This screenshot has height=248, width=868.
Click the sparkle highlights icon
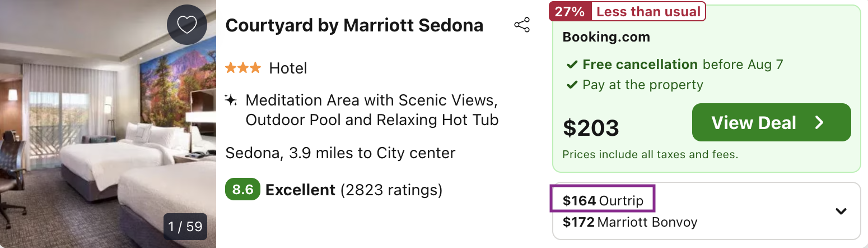click(231, 100)
